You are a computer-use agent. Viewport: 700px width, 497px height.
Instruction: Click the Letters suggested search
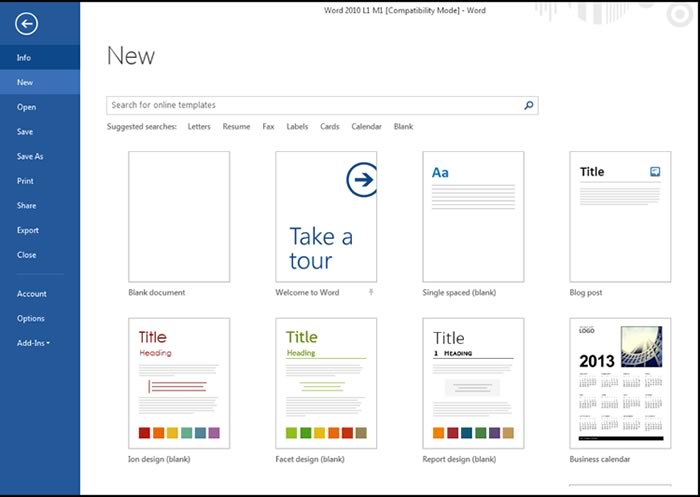pos(199,127)
